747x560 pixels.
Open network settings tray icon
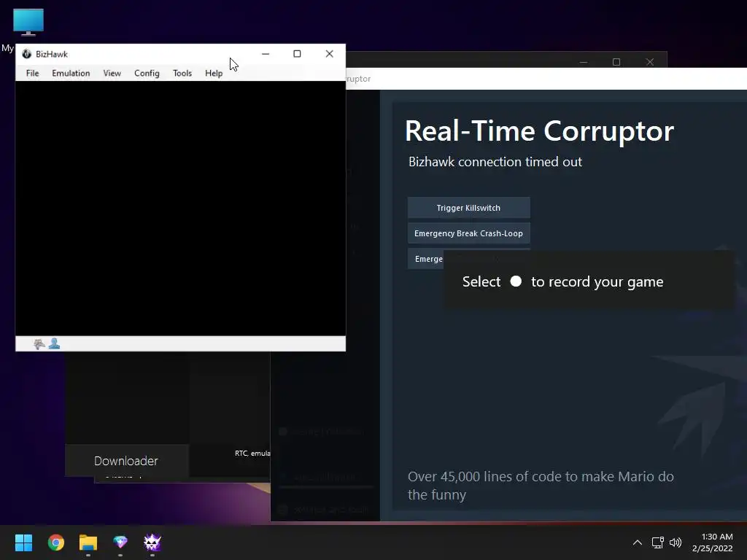(657, 542)
